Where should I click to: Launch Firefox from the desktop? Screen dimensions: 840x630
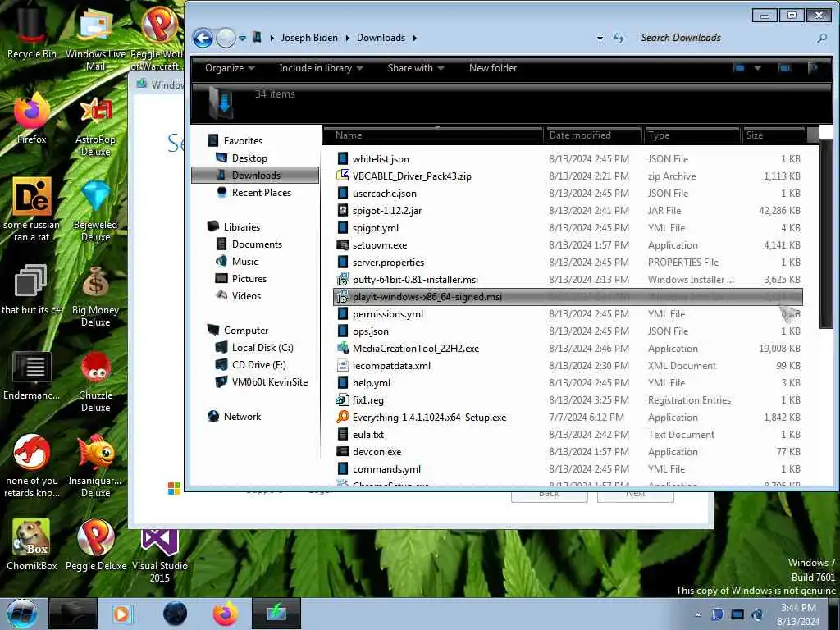coord(31,119)
